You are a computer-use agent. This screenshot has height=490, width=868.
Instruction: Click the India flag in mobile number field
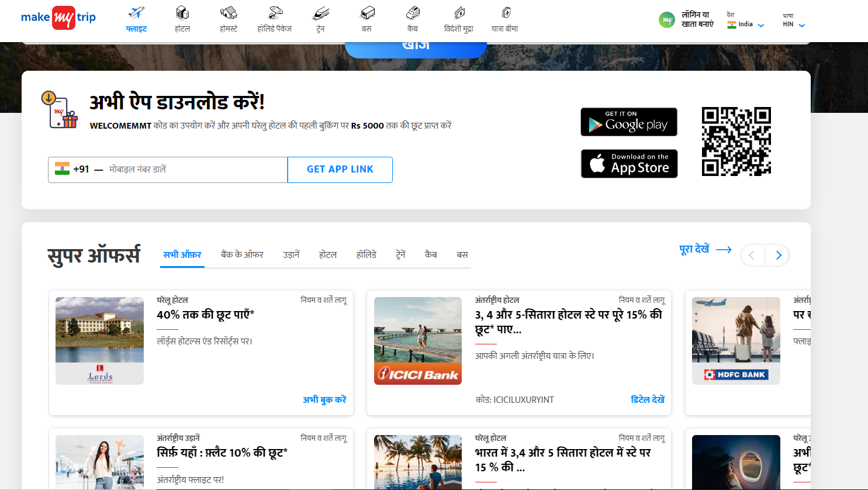[x=62, y=169]
